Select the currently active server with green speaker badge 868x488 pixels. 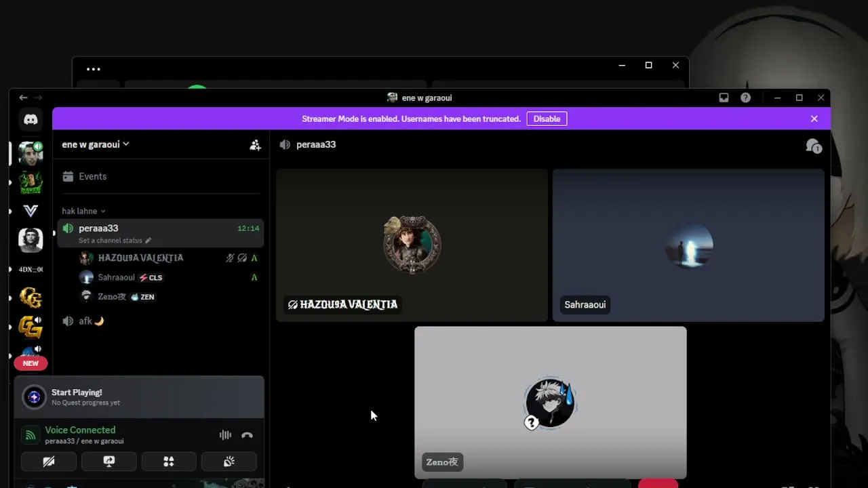pyautogui.click(x=31, y=154)
